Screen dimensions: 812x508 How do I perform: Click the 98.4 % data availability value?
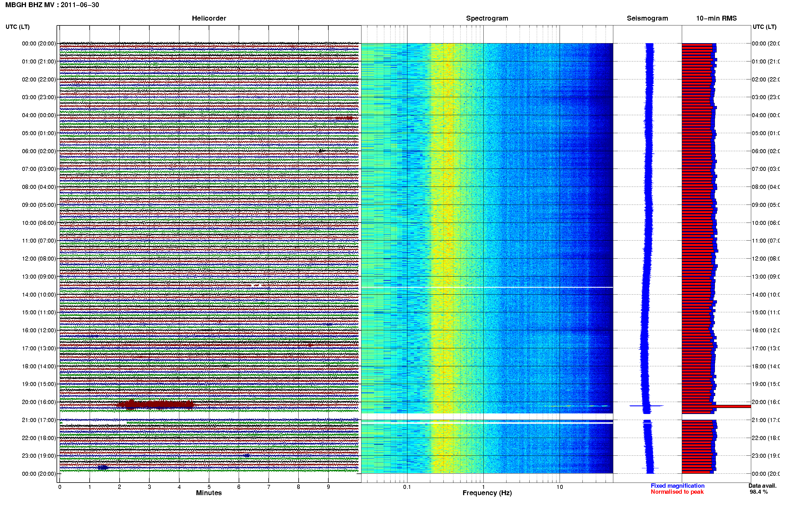coord(759,492)
